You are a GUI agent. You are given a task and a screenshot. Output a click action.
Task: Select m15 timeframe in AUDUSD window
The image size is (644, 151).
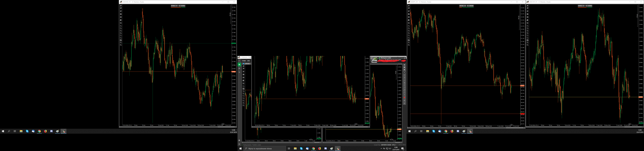tap(121, 30)
